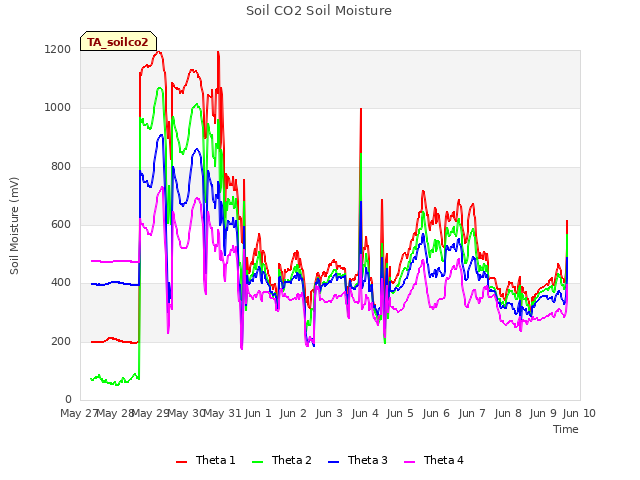Click the Jun 3 x-axis tick label
Screen dimensions: 640x480
329,413
